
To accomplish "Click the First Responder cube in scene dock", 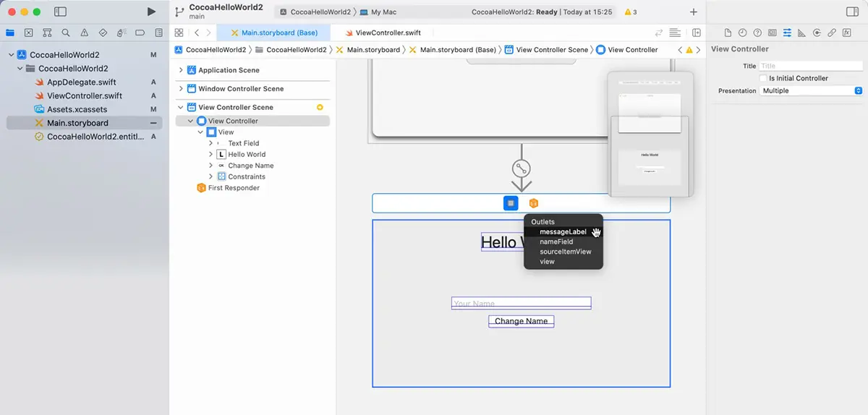I will (534, 203).
